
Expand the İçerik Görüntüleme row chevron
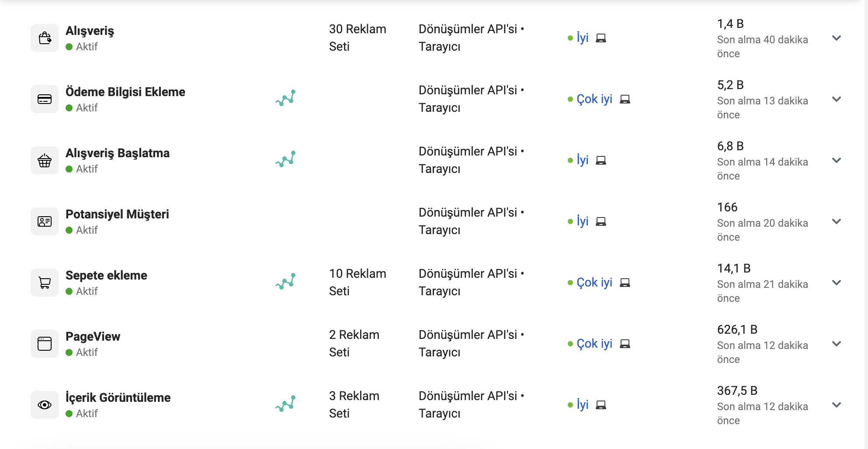click(836, 405)
